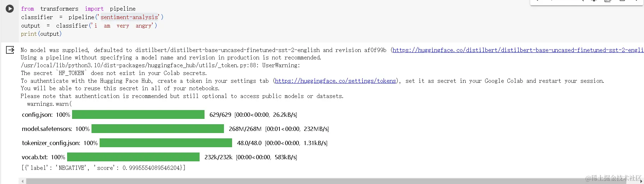This screenshot has width=644, height=184.
Task: Click the horizontal scrollbar track under the output
Action: tap(318, 181)
